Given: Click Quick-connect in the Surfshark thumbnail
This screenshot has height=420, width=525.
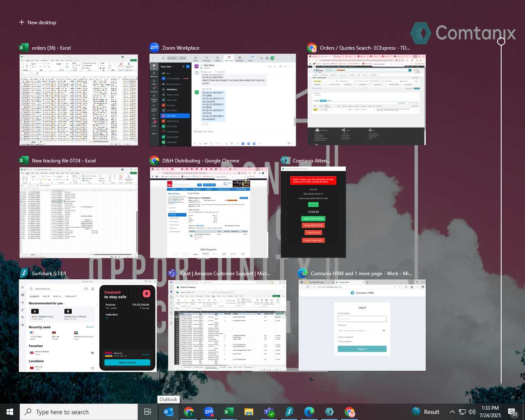Looking at the screenshot, I should click(x=127, y=363).
